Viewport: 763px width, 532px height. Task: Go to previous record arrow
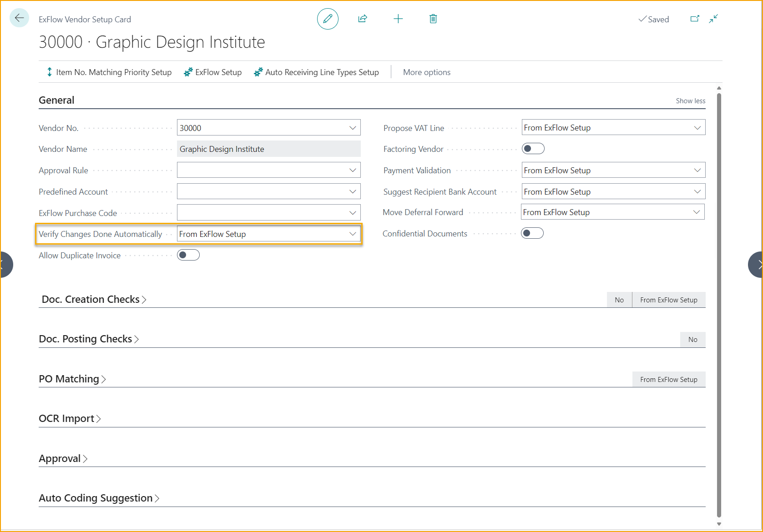click(x=5, y=265)
